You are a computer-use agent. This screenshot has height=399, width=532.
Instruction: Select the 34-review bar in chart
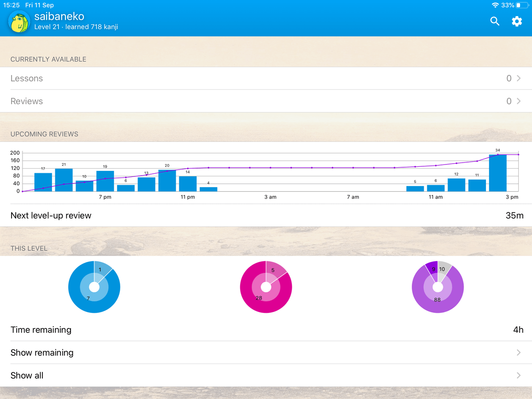498,173
